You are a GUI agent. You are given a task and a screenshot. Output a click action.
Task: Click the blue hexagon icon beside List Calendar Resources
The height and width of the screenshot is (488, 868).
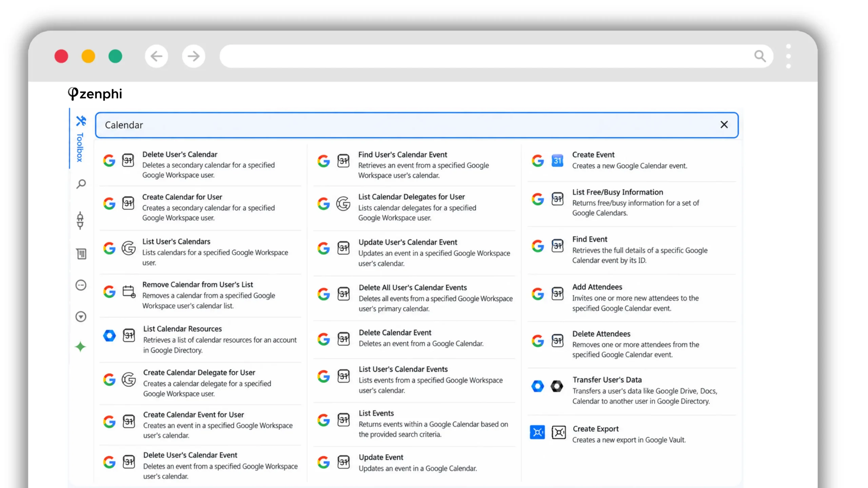tap(109, 335)
